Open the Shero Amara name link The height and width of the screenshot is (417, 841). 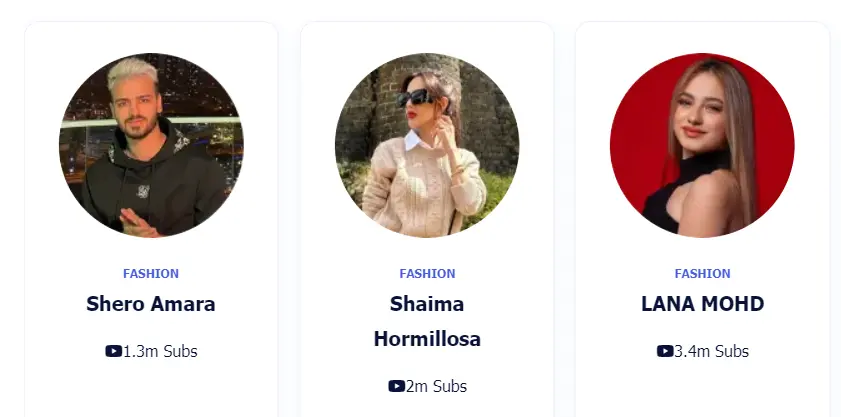click(151, 304)
